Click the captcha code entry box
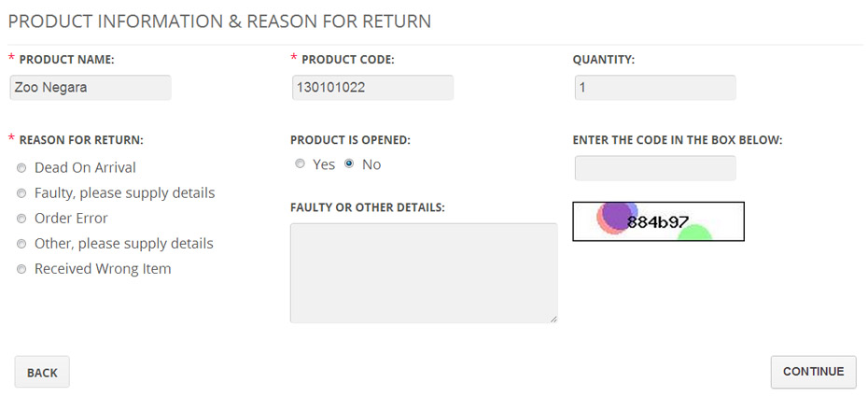868x397 pixels. tap(655, 168)
